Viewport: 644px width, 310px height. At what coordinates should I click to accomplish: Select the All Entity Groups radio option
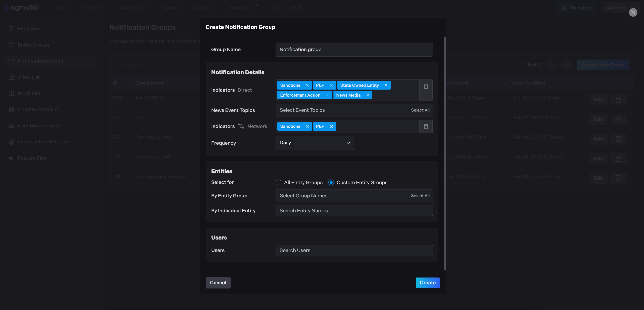[278, 182]
